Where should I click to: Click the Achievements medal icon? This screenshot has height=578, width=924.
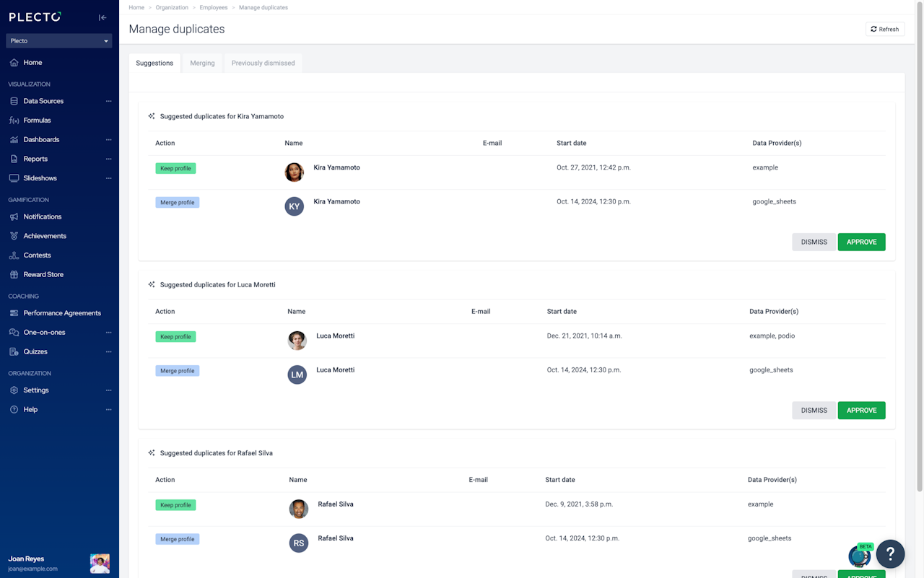click(x=14, y=236)
